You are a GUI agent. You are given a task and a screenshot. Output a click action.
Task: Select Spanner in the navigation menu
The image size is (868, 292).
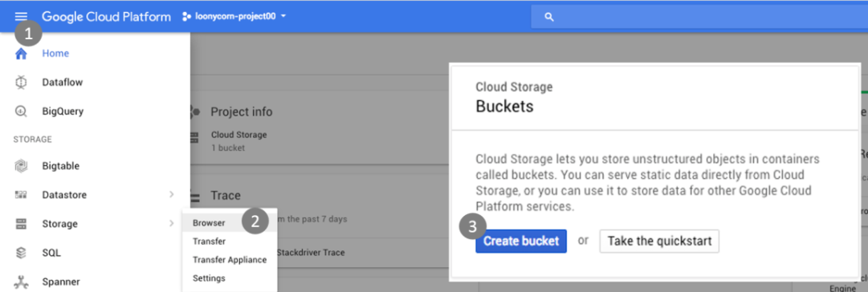61,282
